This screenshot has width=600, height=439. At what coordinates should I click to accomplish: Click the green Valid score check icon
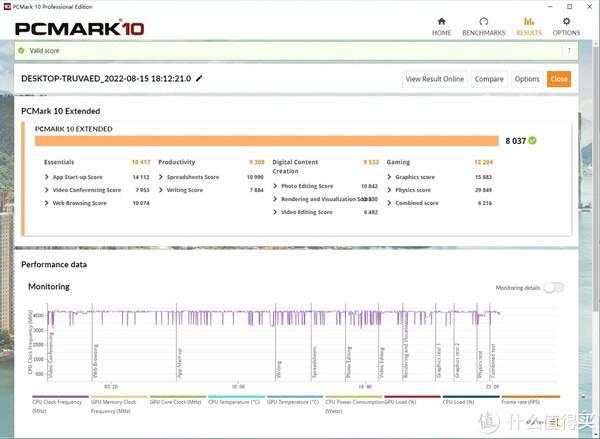coord(21,50)
